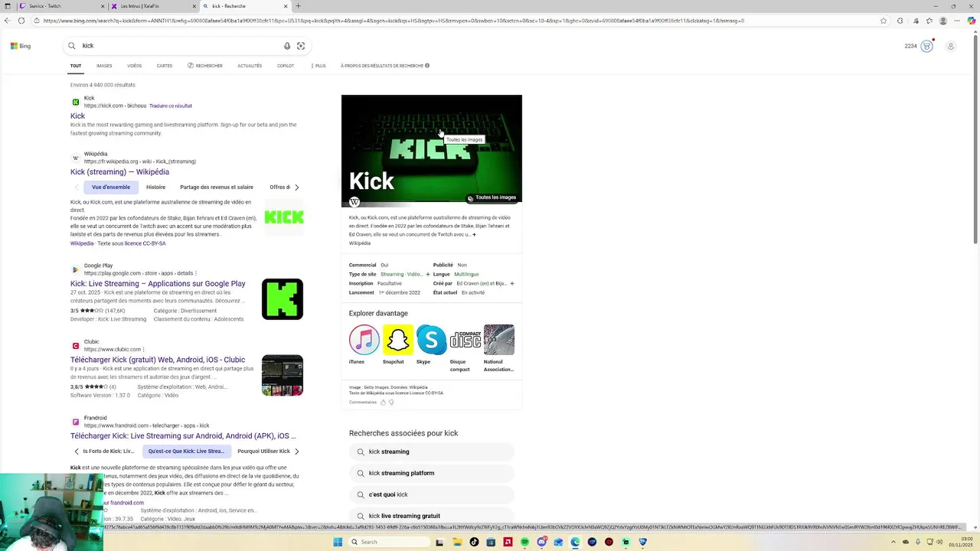The height and width of the screenshot is (551, 980).
Task: Click Snapchat icon in Explorer davantage
Action: point(398,340)
